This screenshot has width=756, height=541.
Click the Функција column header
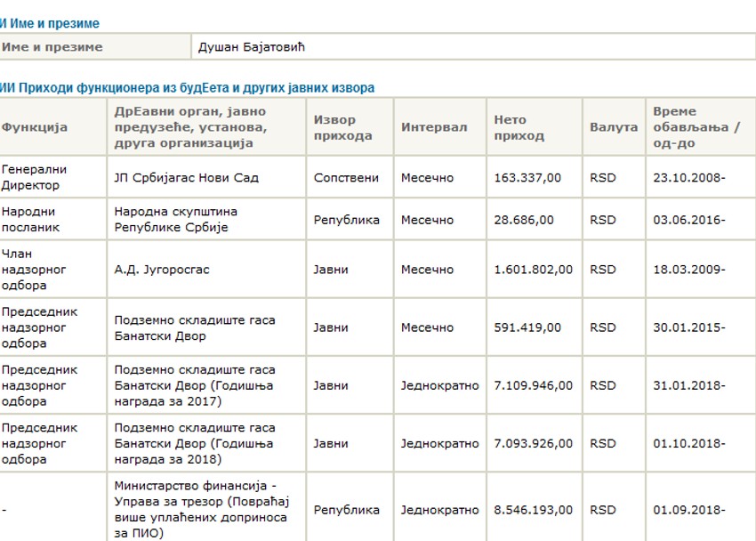pyautogui.click(x=35, y=127)
